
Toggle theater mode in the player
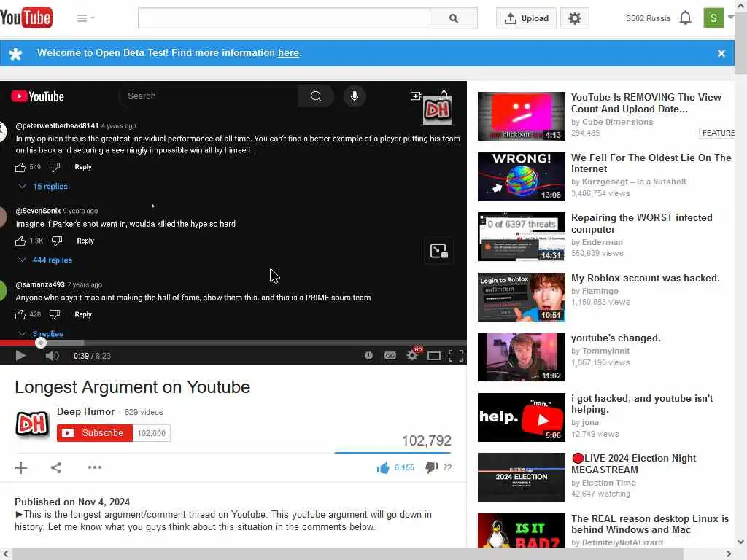click(433, 356)
